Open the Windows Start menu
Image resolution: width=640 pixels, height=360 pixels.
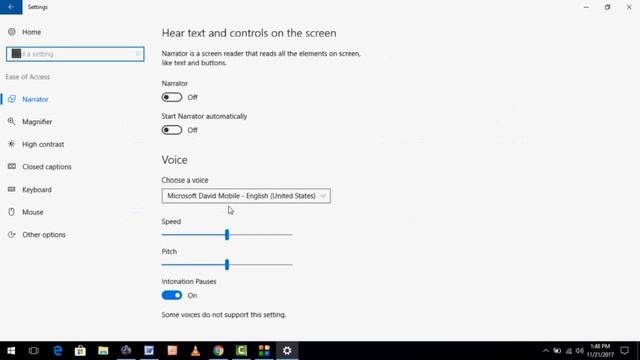point(11,351)
